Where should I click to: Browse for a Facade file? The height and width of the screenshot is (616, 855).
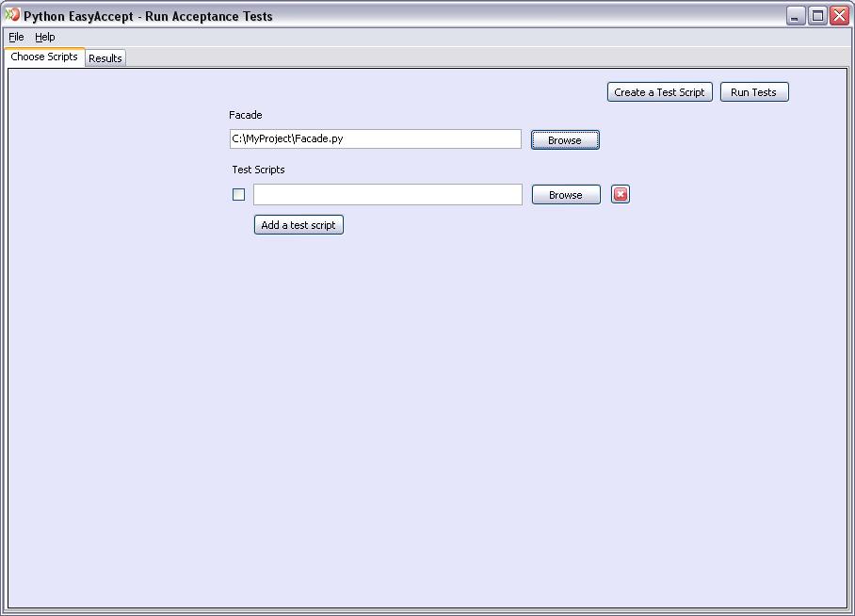coord(564,138)
